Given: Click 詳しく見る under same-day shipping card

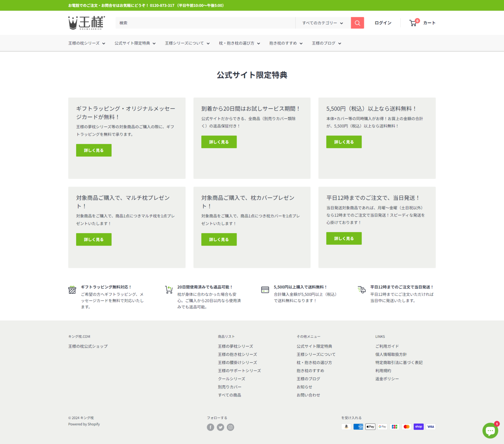Looking at the screenshot, I should [344, 238].
